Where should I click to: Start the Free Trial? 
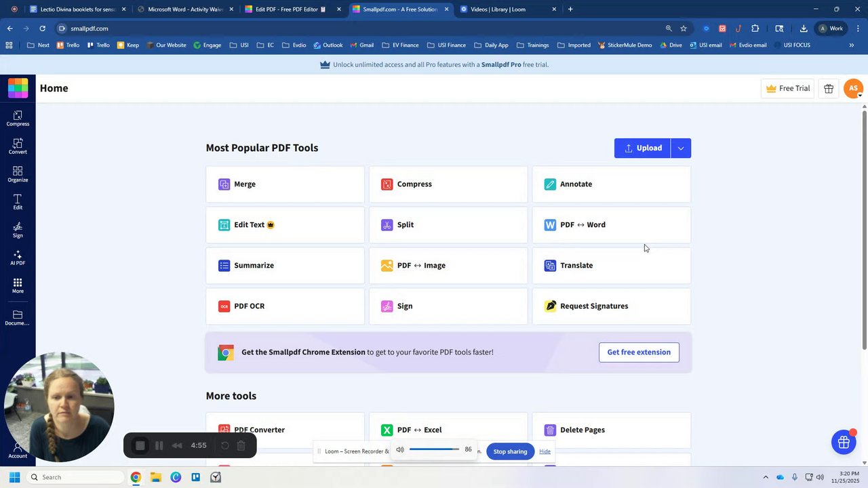click(787, 88)
